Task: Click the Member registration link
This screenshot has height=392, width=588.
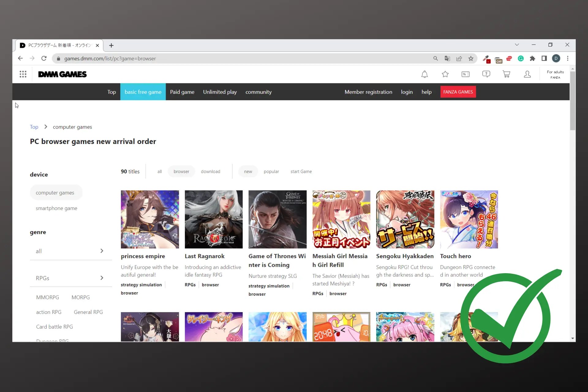Action: (x=368, y=92)
